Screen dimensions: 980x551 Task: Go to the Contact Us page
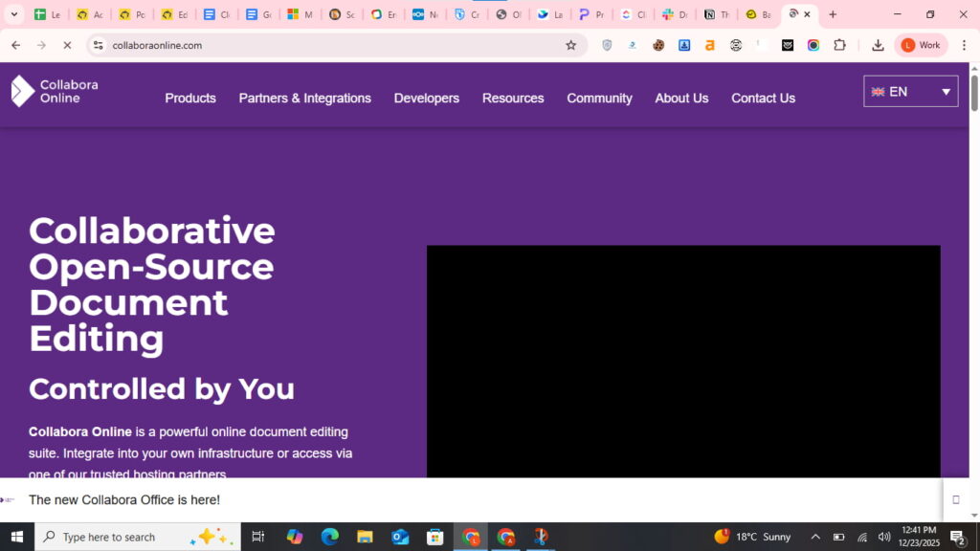pyautogui.click(x=763, y=99)
